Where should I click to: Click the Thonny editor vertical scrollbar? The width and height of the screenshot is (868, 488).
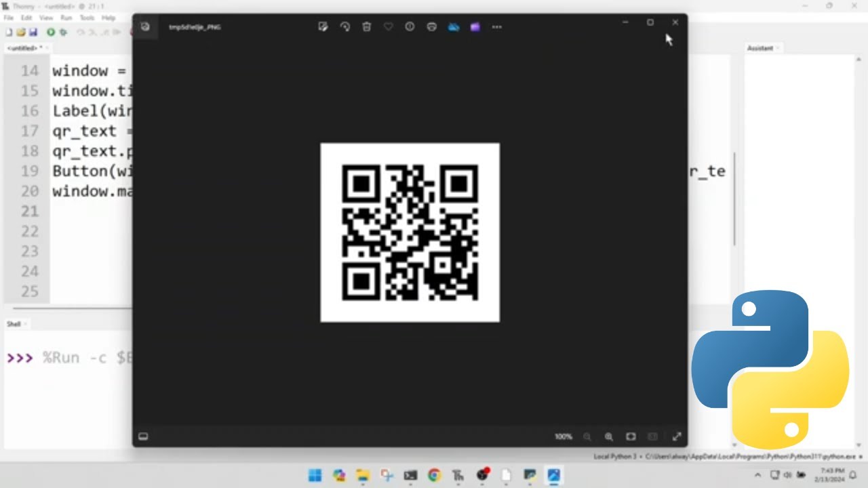734,199
